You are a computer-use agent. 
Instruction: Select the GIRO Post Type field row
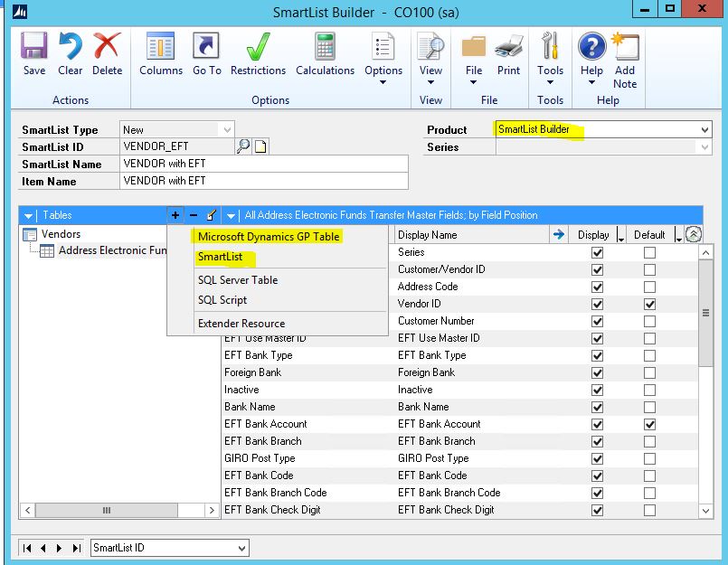(x=459, y=458)
